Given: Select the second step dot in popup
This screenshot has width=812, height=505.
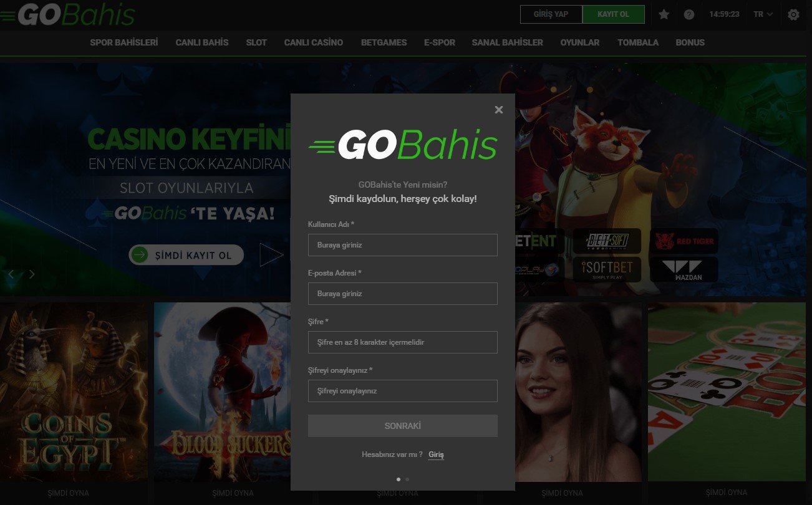Looking at the screenshot, I should (x=407, y=479).
